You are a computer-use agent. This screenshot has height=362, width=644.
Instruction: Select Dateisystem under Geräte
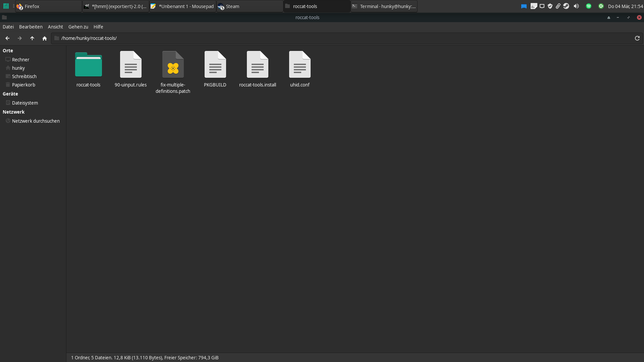[25, 103]
